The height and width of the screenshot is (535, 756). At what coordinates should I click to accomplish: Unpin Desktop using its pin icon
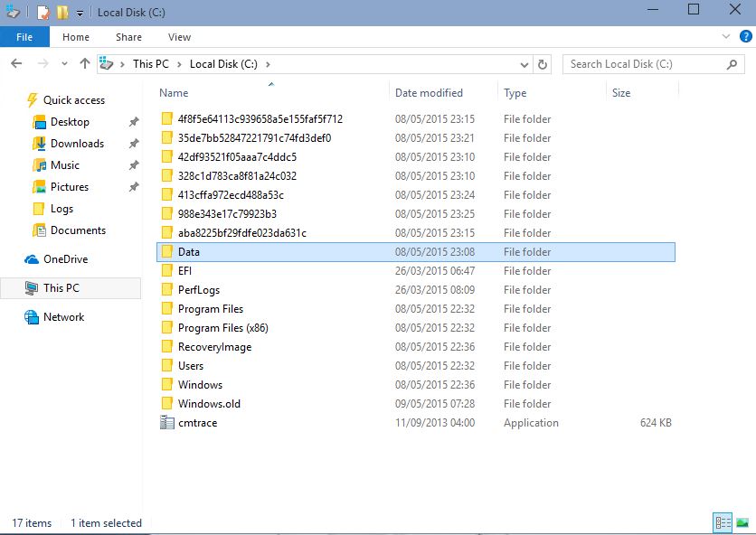pos(134,122)
